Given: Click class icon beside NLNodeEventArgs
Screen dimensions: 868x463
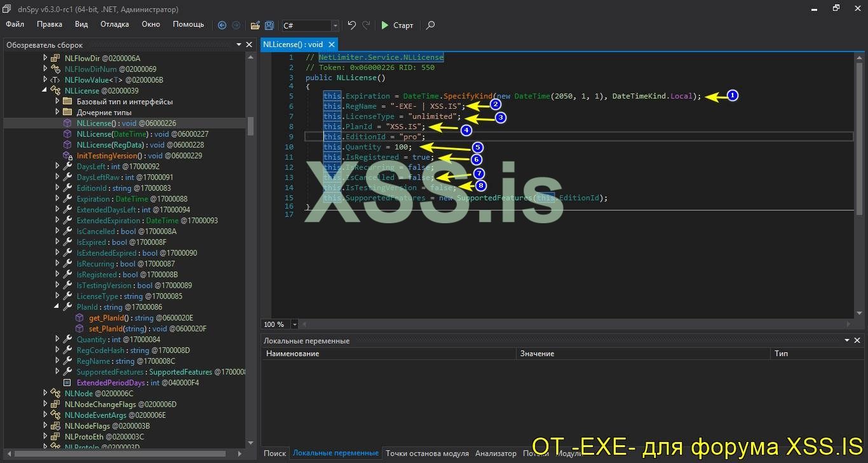Looking at the screenshot, I should (x=55, y=415).
